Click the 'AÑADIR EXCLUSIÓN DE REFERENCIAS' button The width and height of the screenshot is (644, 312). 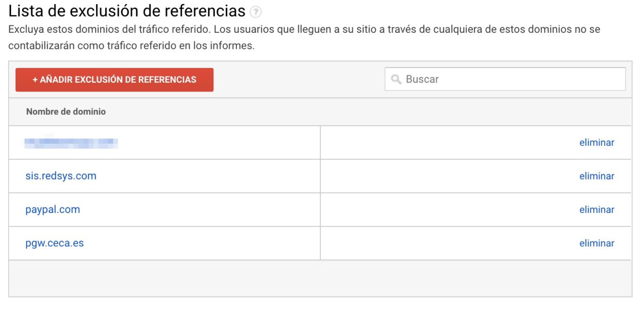(114, 79)
